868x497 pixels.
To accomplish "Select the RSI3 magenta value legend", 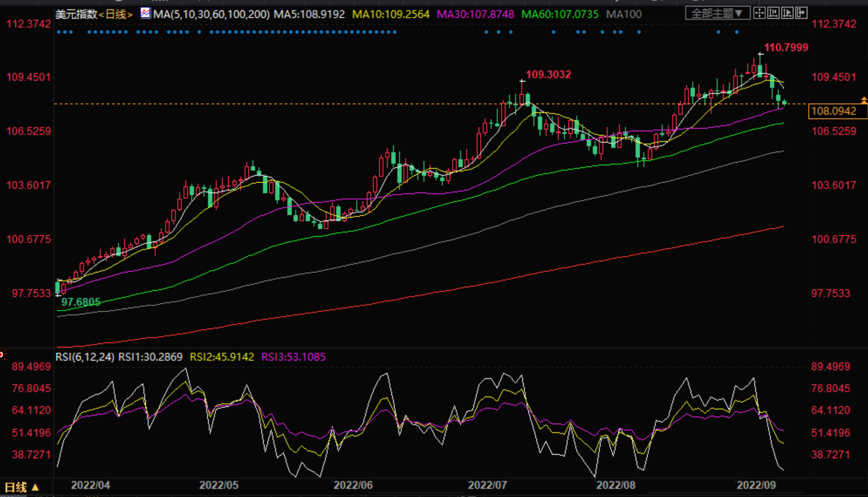I will click(293, 357).
